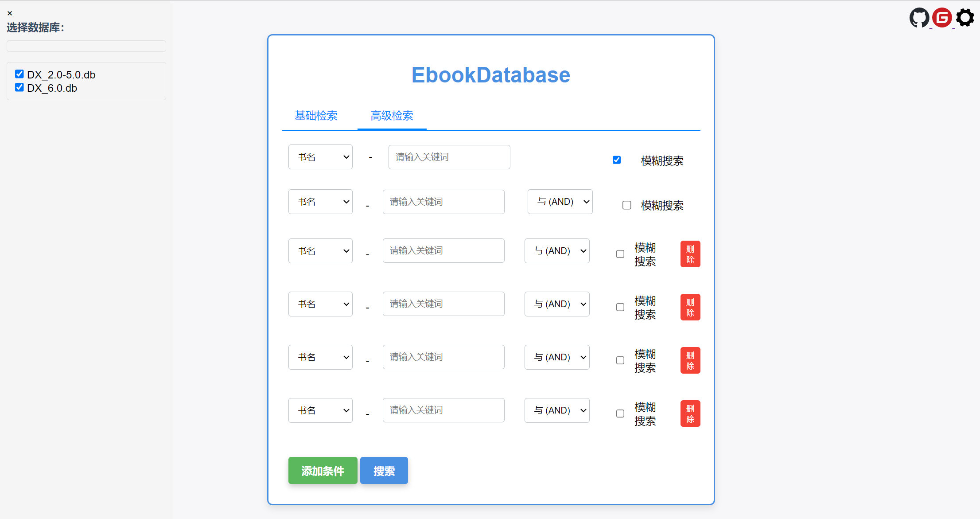Focus the fourth row keyword input field
980x519 pixels.
[443, 304]
